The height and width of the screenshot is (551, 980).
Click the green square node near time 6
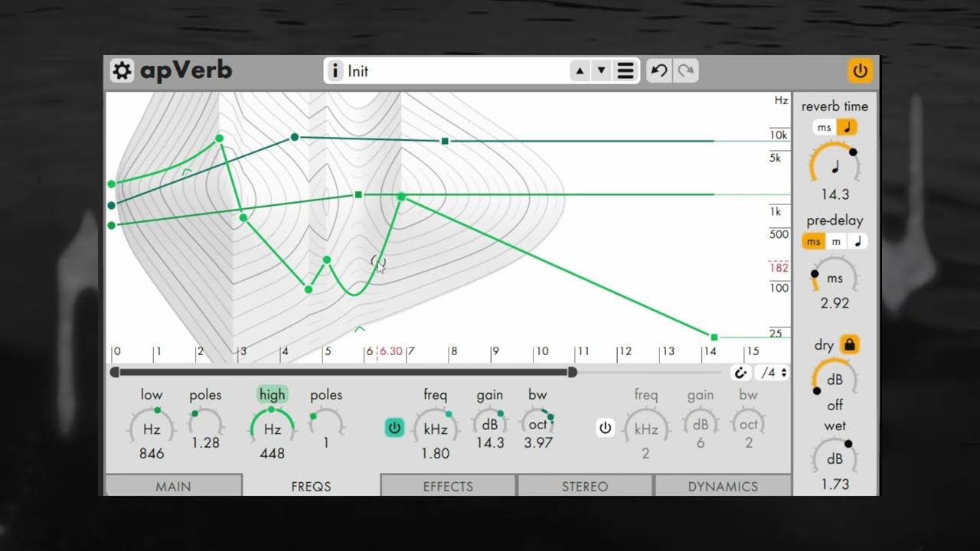(358, 195)
